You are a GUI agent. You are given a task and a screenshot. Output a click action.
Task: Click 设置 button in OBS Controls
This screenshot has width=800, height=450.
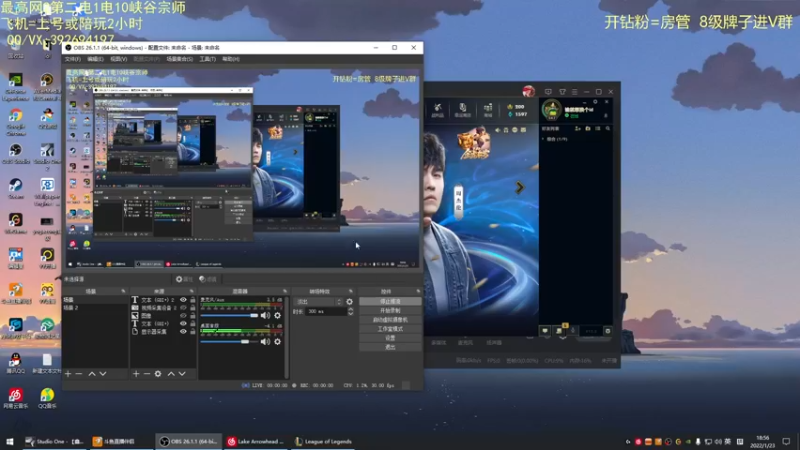[390, 338]
